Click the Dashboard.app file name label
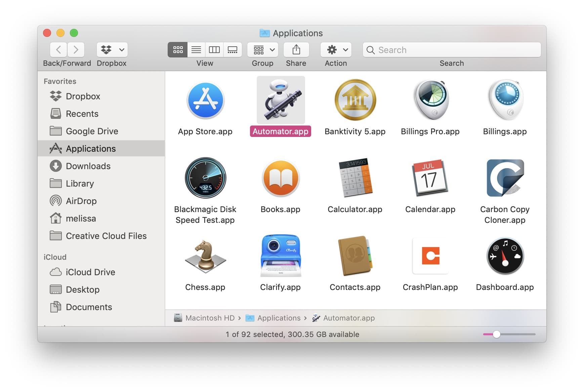The height and width of the screenshot is (392, 584). point(505,287)
